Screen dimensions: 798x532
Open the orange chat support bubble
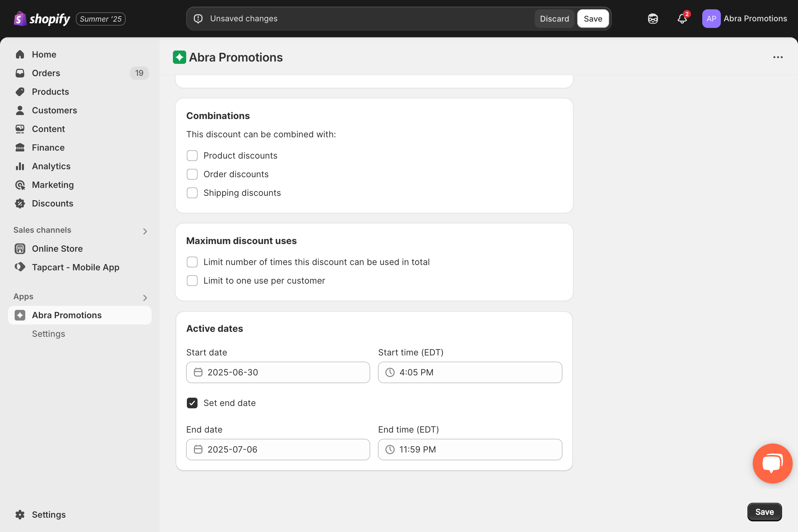[772, 464]
